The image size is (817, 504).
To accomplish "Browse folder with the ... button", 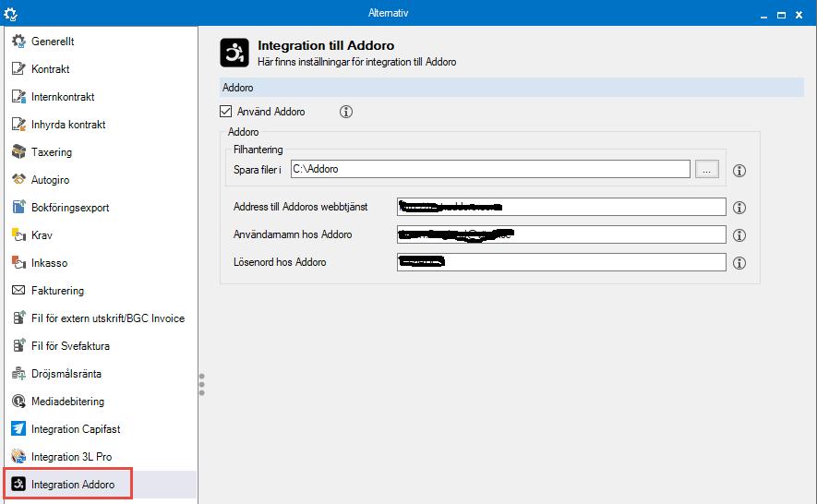I will (706, 169).
